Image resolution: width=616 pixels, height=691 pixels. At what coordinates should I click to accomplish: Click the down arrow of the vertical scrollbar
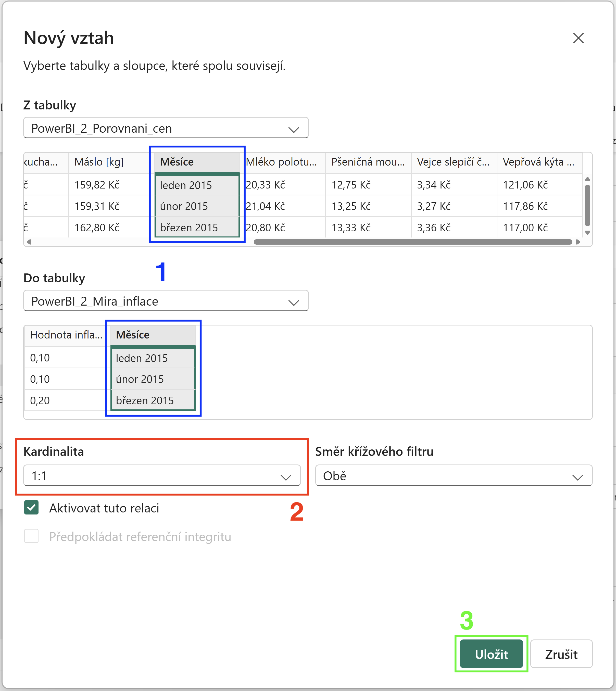(588, 232)
